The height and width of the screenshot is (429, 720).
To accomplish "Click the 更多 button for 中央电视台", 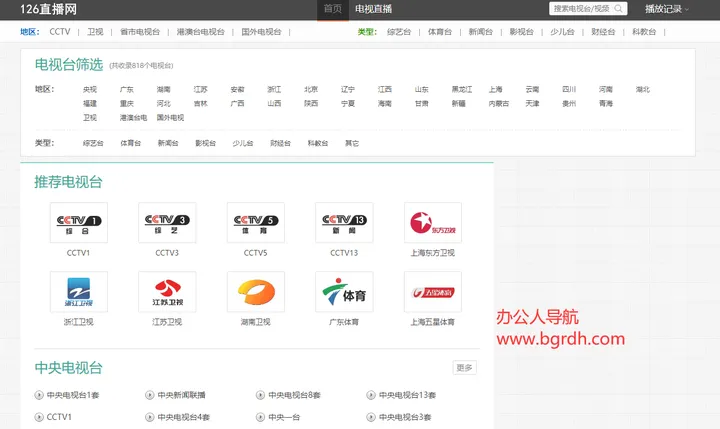I will coord(465,367).
